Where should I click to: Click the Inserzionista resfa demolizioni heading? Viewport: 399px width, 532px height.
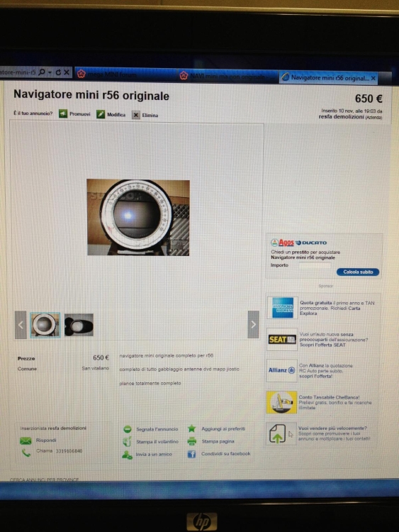point(53,428)
